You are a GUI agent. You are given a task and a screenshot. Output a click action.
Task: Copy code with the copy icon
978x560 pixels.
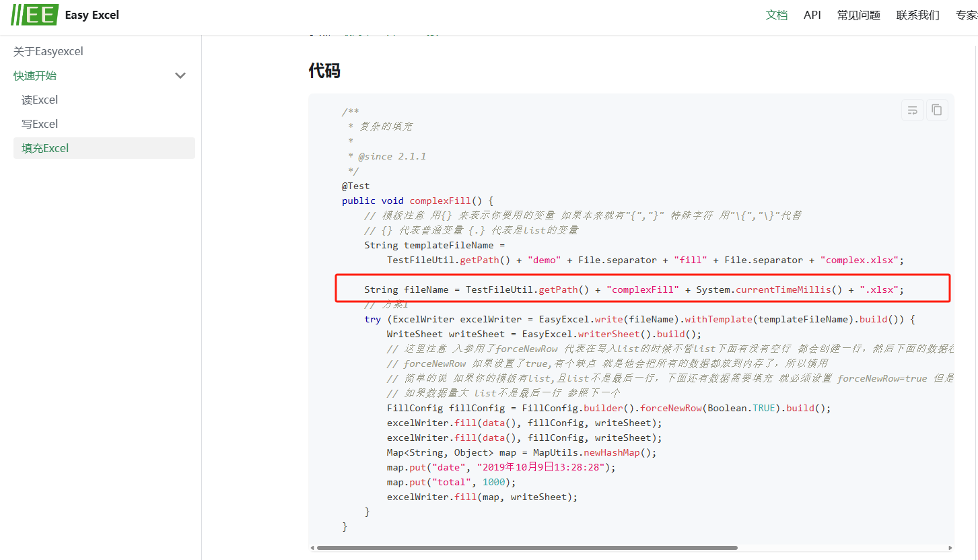pyautogui.click(x=937, y=110)
